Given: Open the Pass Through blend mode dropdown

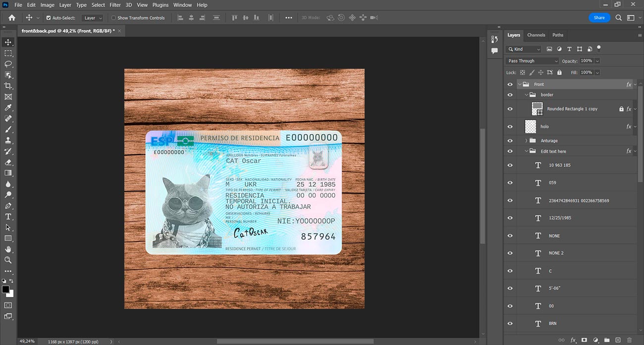Looking at the screenshot, I should [x=533, y=61].
